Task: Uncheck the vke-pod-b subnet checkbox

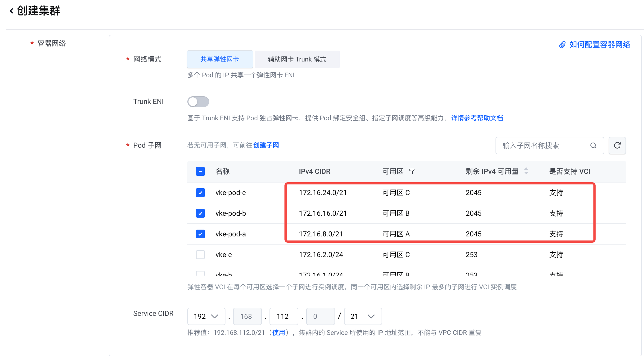Action: [200, 213]
